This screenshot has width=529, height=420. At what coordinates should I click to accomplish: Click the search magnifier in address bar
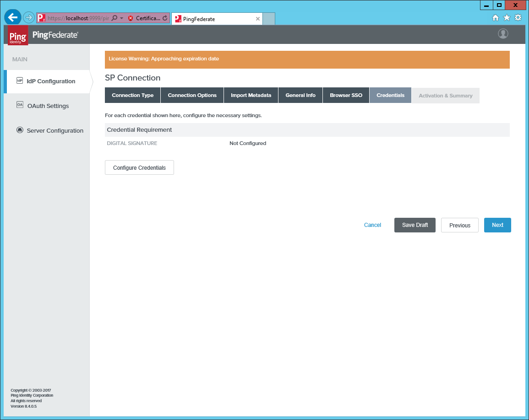115,18
